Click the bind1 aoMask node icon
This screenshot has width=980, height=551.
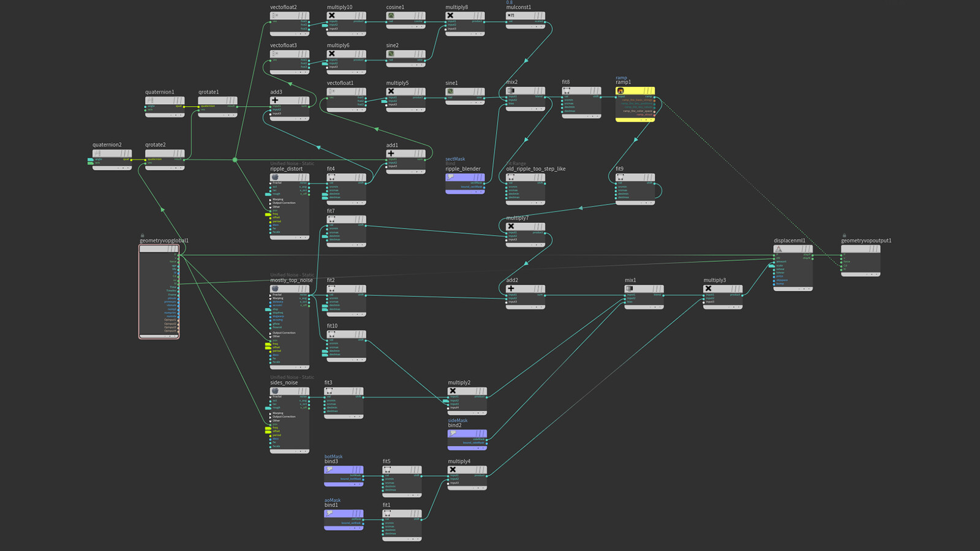click(329, 513)
